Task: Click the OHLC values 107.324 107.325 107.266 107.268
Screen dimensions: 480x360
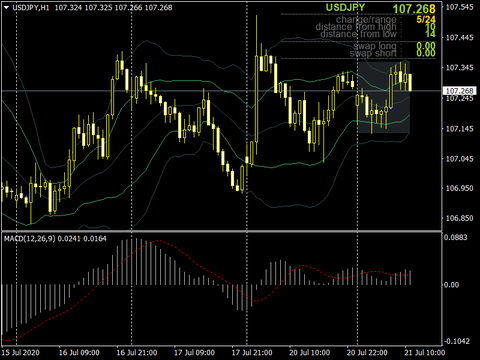Action: coord(113,7)
